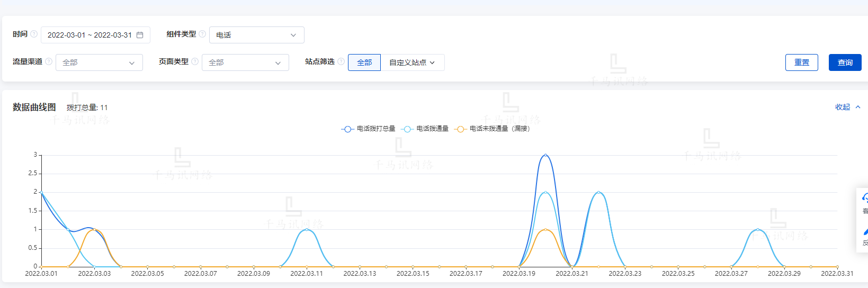Select 自定义站点 site filter option
The image size is (868, 288).
pyautogui.click(x=412, y=62)
